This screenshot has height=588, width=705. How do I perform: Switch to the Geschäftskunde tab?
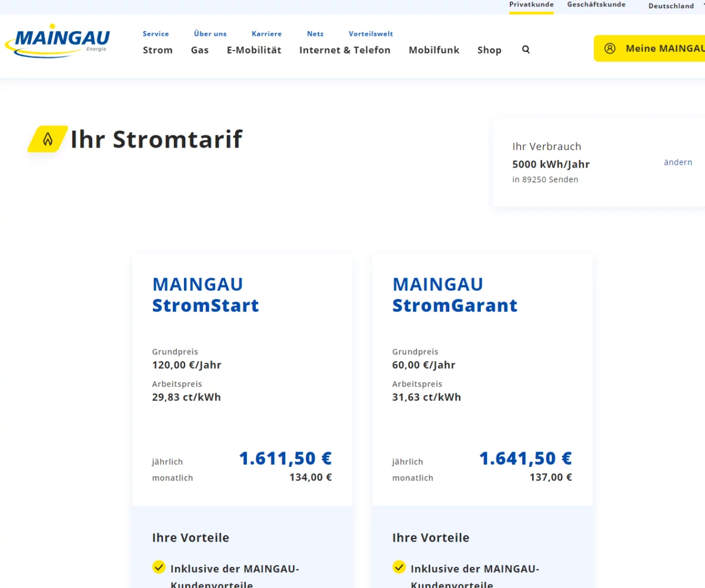click(596, 5)
